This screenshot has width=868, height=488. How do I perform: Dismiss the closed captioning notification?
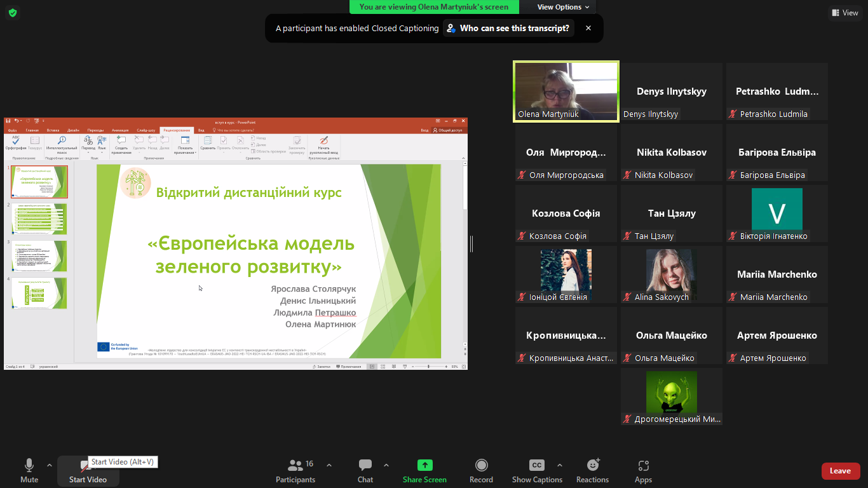tap(588, 28)
